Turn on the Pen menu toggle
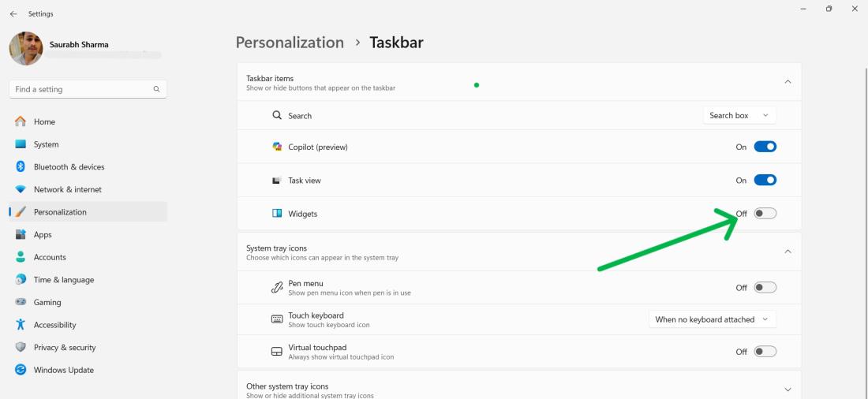This screenshot has width=868, height=399. point(765,288)
